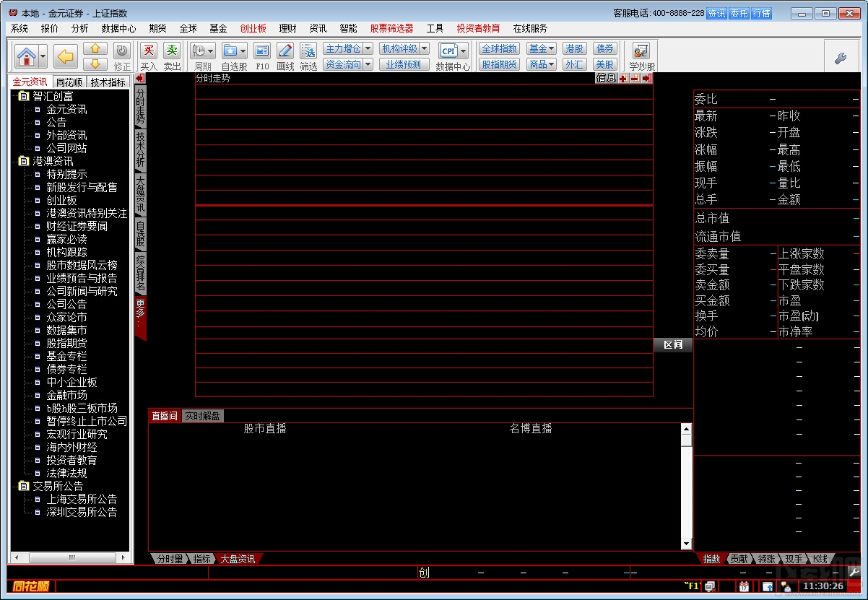The image size is (868, 600).
Task: Click scroll-down arrow of live panel scrollbar
Action: [686, 544]
